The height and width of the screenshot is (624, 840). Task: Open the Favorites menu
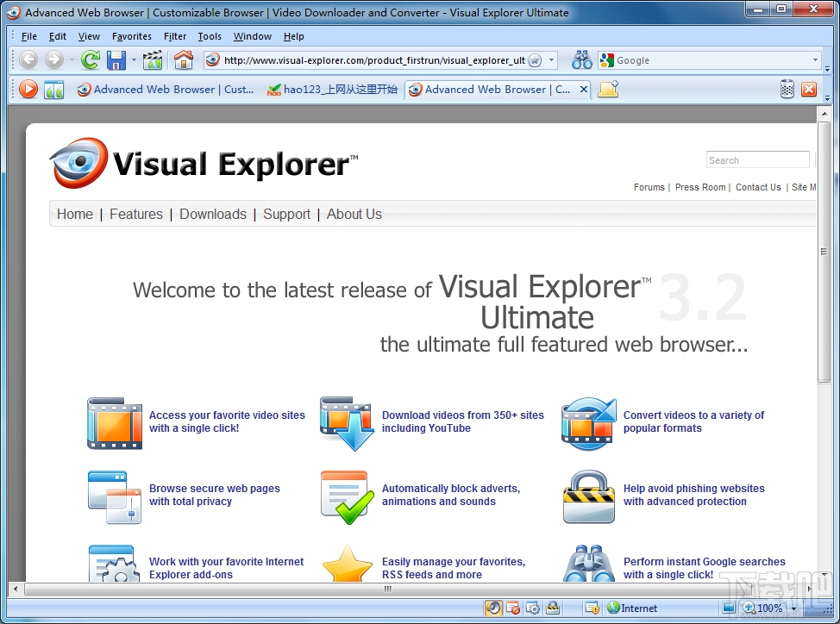(132, 36)
